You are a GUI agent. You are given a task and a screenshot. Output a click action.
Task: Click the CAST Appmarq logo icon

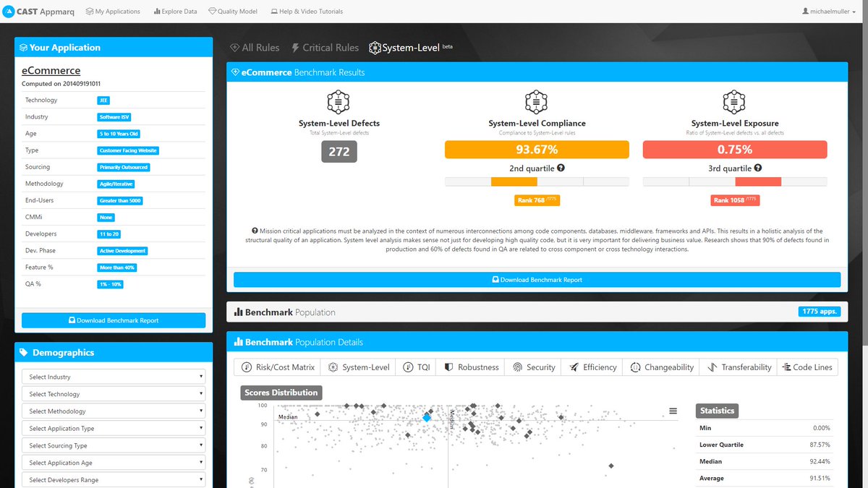click(8, 12)
